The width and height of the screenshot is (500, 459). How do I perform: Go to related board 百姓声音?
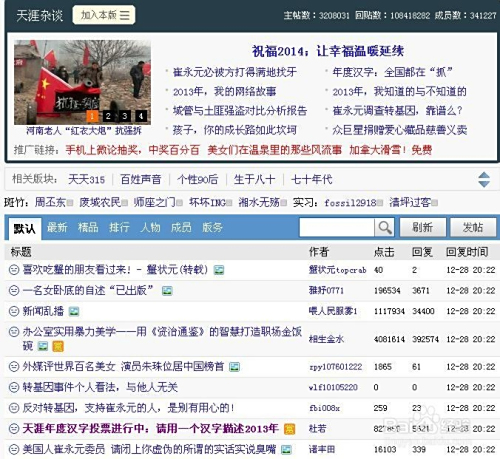click(141, 180)
